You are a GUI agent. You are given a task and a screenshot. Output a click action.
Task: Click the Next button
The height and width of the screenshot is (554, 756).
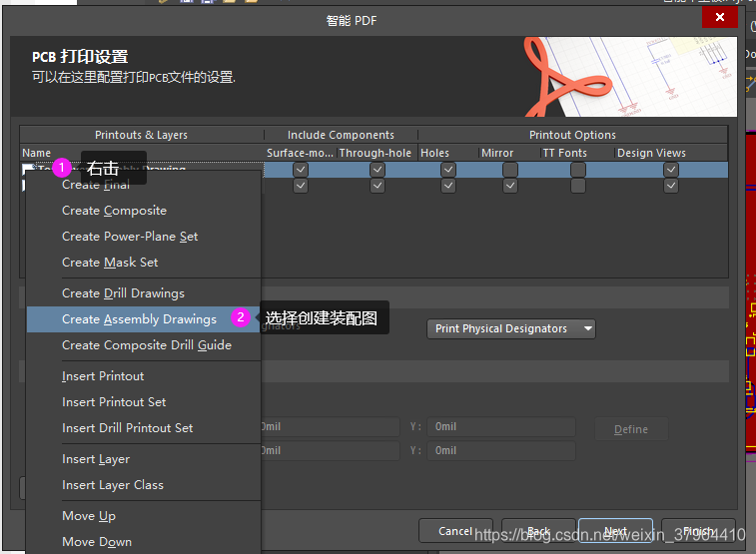pos(616,531)
